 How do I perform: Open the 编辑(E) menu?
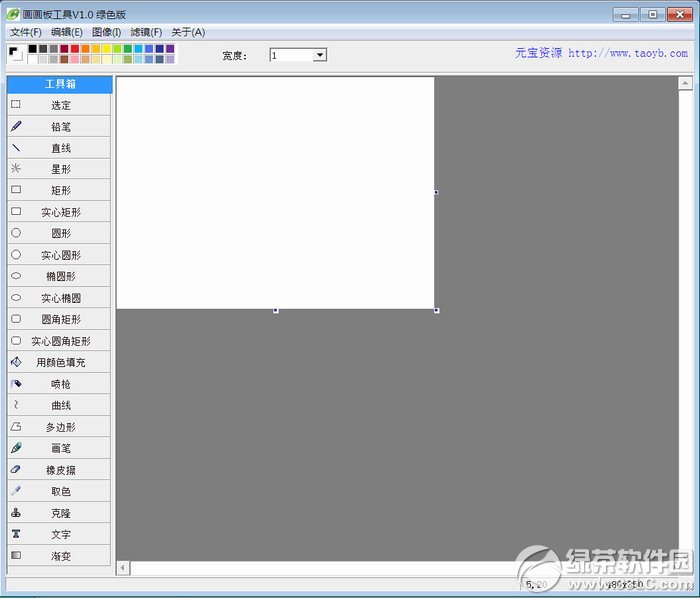point(67,32)
